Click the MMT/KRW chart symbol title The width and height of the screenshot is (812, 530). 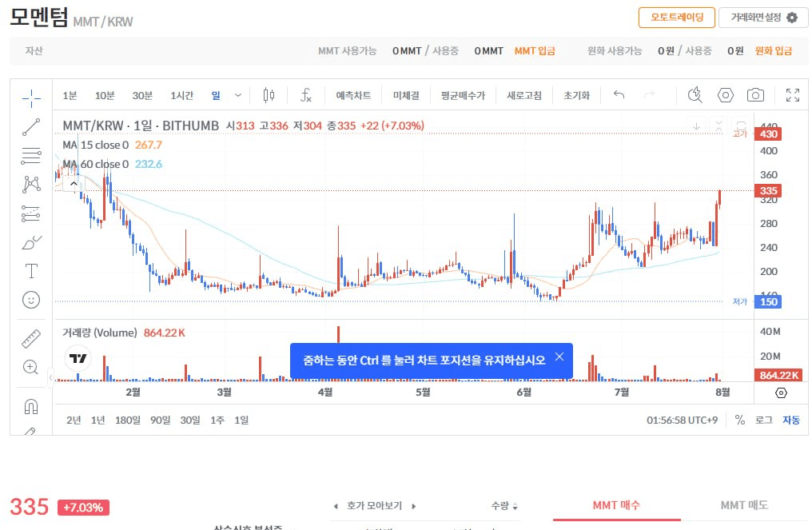pyautogui.click(x=141, y=126)
